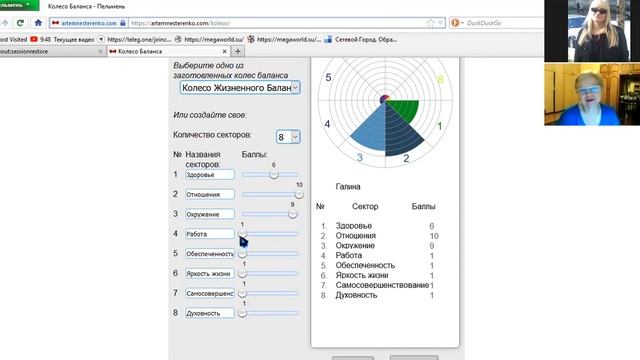The height and width of the screenshot is (360, 640).
Task: Close the session restore tab
Action: point(101,51)
